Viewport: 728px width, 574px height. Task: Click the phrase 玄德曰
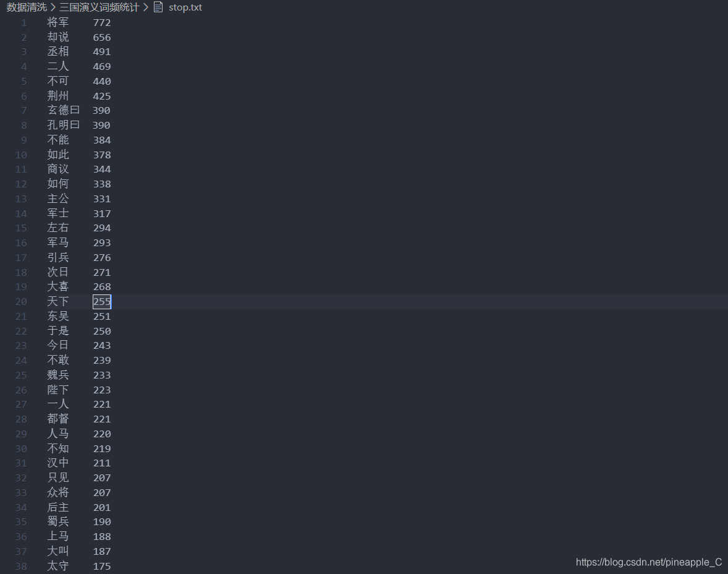(64, 110)
